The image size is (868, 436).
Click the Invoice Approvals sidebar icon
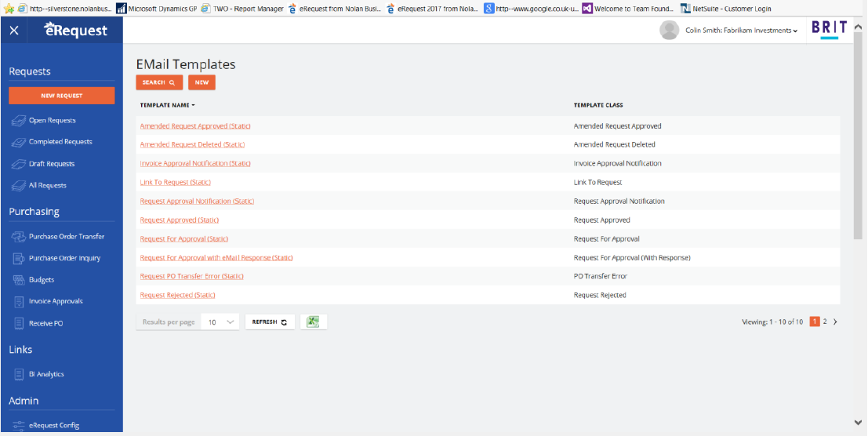pyautogui.click(x=20, y=301)
